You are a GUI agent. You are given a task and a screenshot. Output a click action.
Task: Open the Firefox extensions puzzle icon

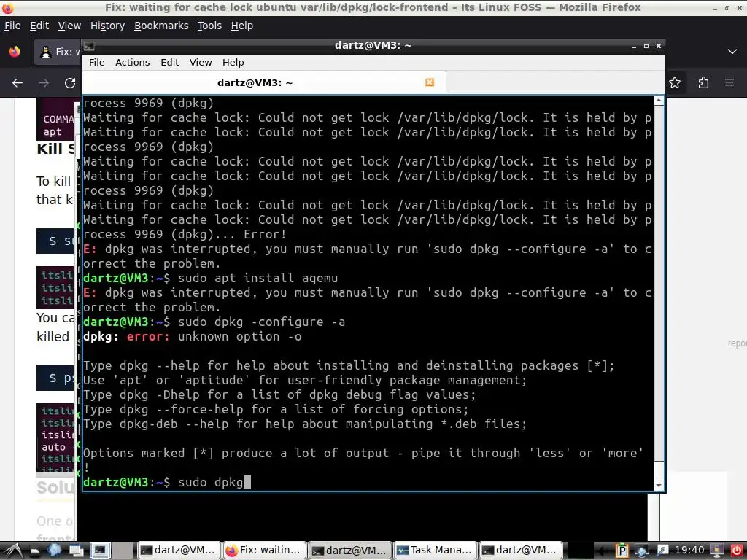pyautogui.click(x=703, y=83)
